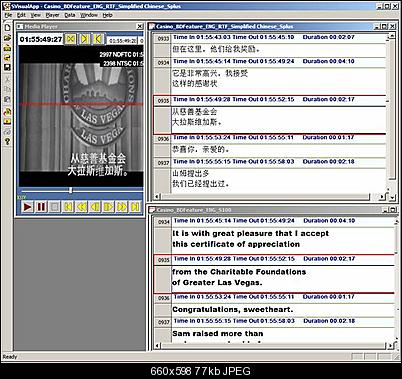Click Duration 00:02:07 in subtitle 0933

[328, 37]
